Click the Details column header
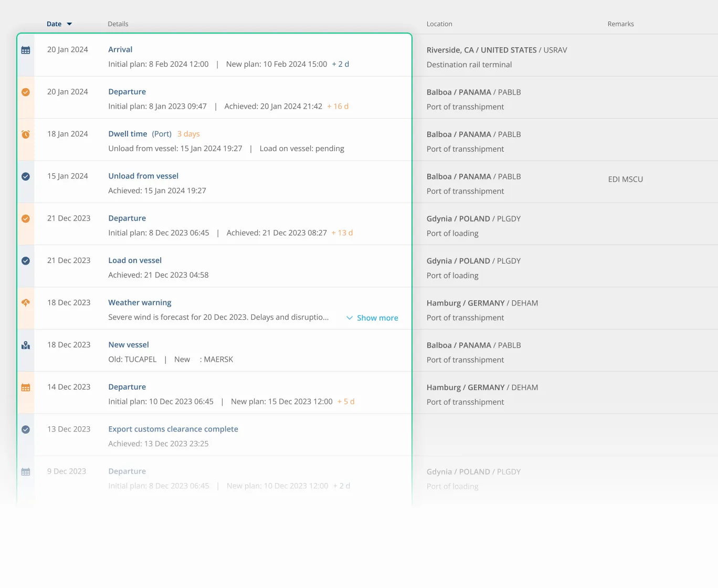The width and height of the screenshot is (718, 588). click(x=118, y=24)
